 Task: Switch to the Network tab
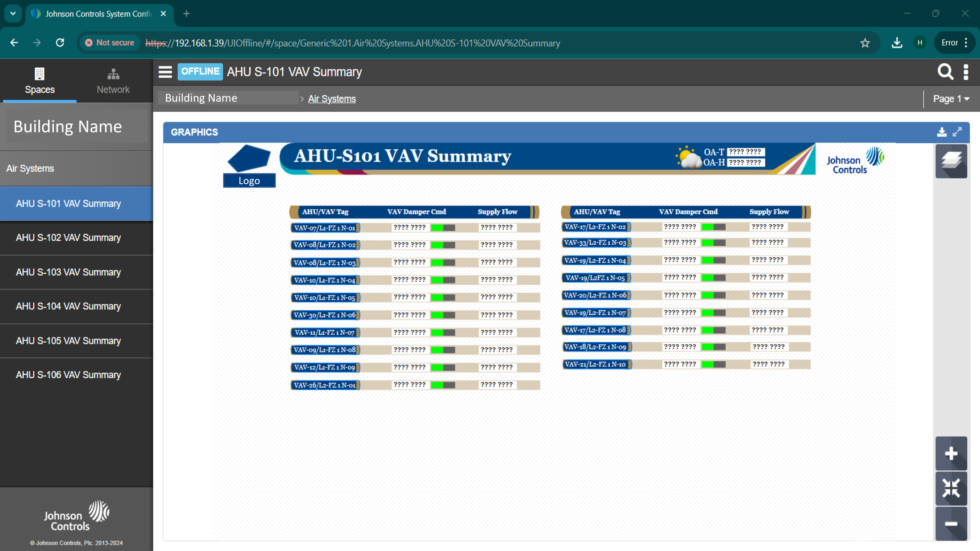(x=113, y=81)
